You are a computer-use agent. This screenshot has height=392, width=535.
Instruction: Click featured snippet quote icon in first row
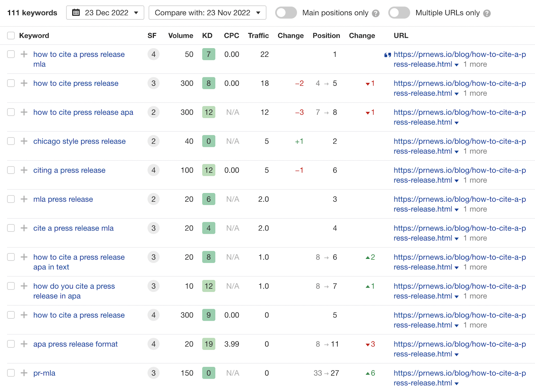click(388, 55)
